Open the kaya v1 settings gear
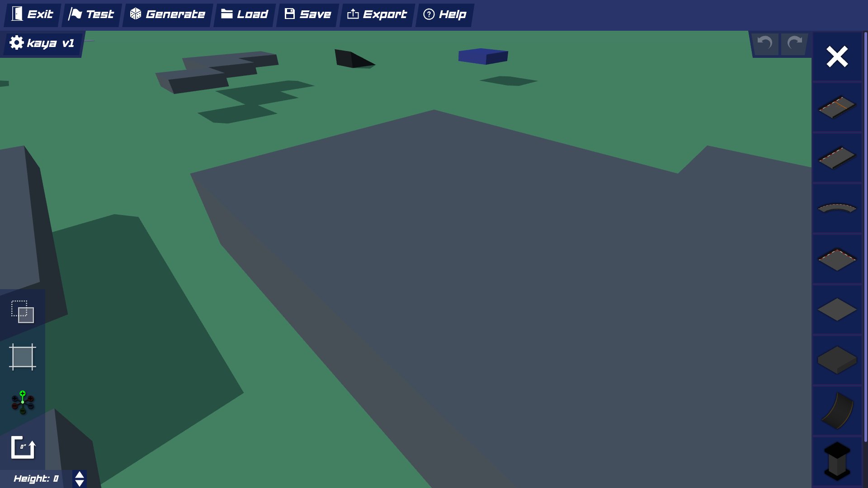 pos(16,43)
